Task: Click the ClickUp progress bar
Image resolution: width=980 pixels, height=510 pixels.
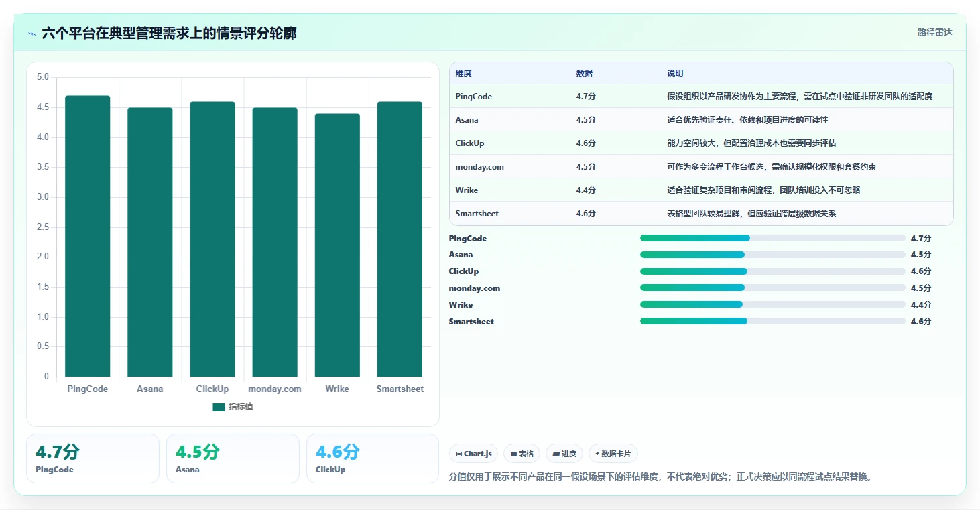Action: (773, 271)
